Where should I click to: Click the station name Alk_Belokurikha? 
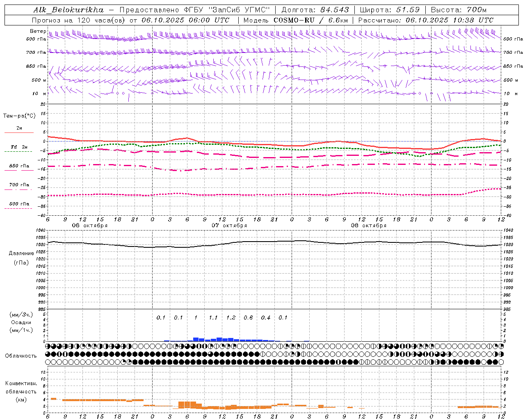(68, 10)
